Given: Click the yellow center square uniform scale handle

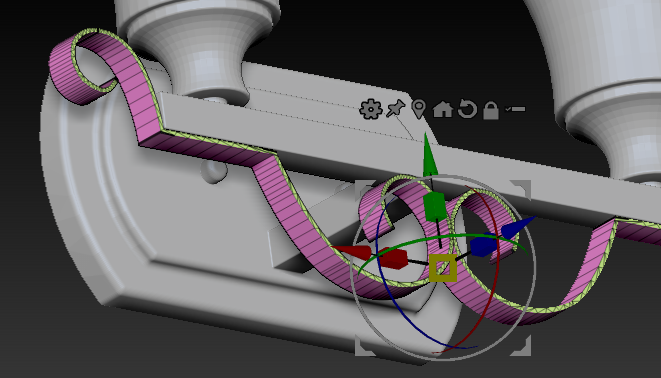Looking at the screenshot, I should coord(443,268).
